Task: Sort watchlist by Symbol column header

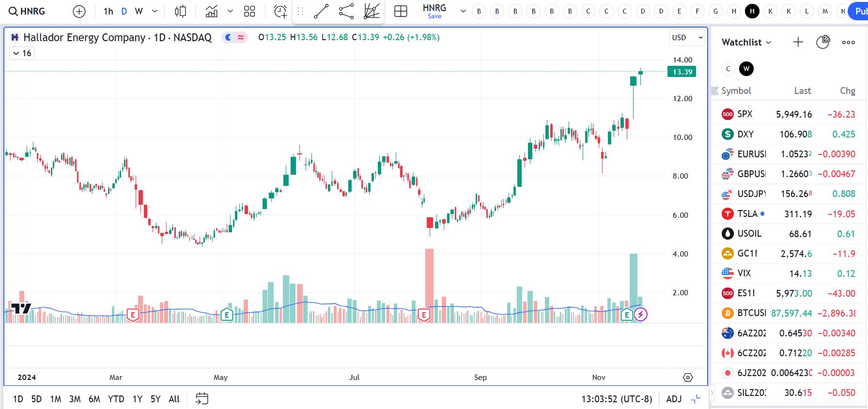Action: [x=736, y=91]
